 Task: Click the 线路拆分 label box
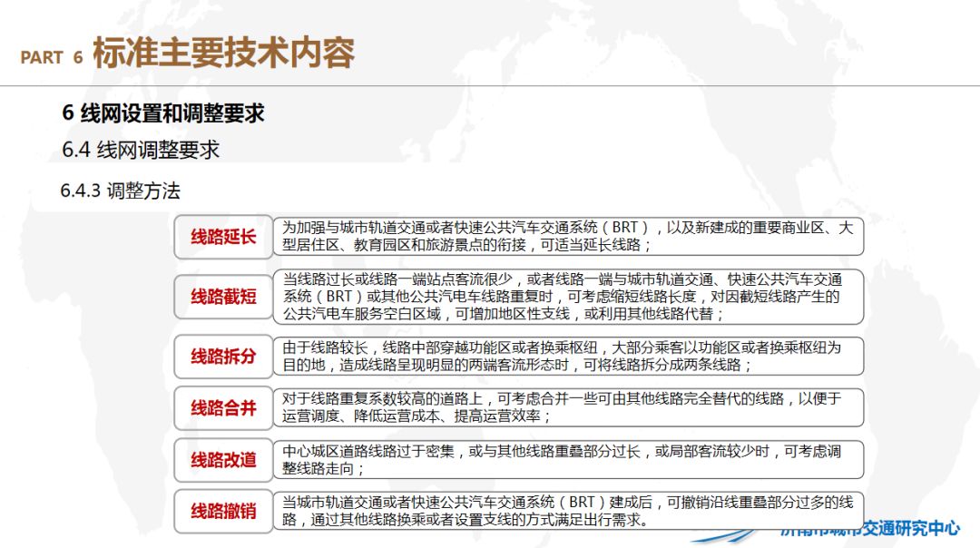tap(223, 357)
